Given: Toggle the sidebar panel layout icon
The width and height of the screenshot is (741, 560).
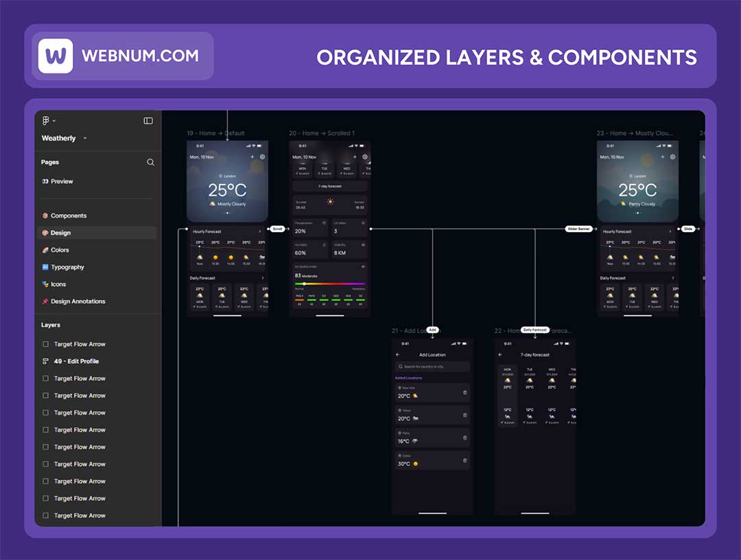Looking at the screenshot, I should 148,121.
